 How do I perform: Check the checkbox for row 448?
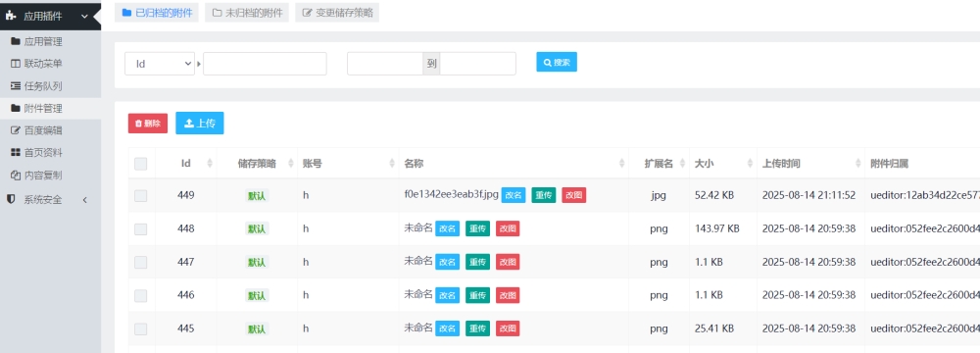click(140, 229)
